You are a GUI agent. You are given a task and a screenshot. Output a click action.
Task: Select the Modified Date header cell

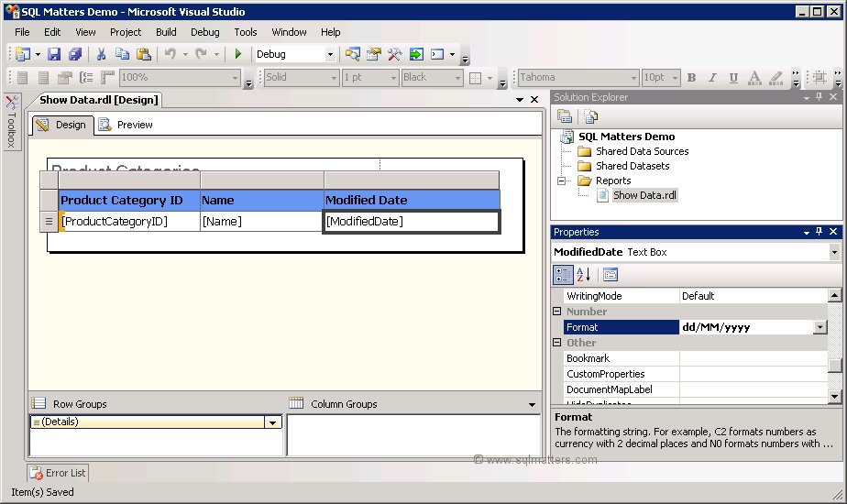tap(412, 201)
